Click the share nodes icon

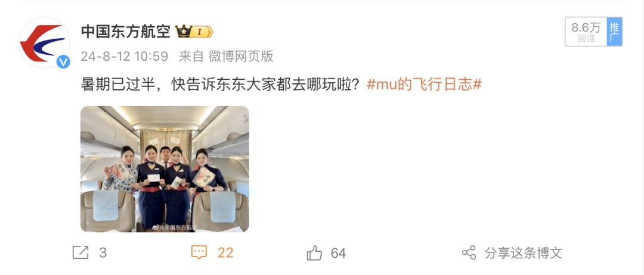(469, 252)
